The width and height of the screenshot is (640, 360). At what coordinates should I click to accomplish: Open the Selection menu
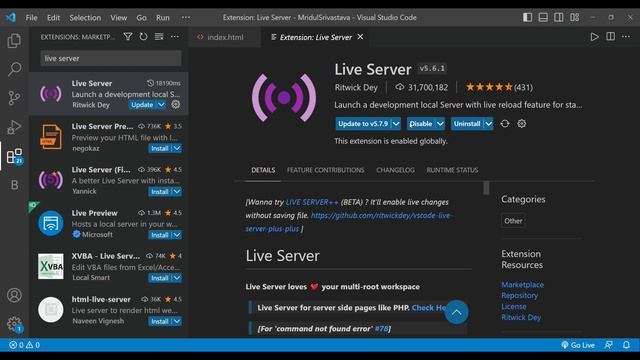pyautogui.click(x=85, y=18)
